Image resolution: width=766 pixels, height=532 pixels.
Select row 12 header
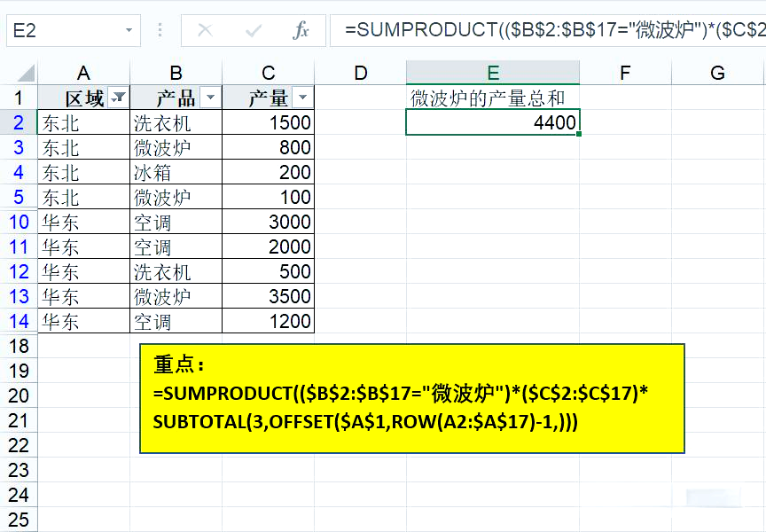click(x=19, y=271)
